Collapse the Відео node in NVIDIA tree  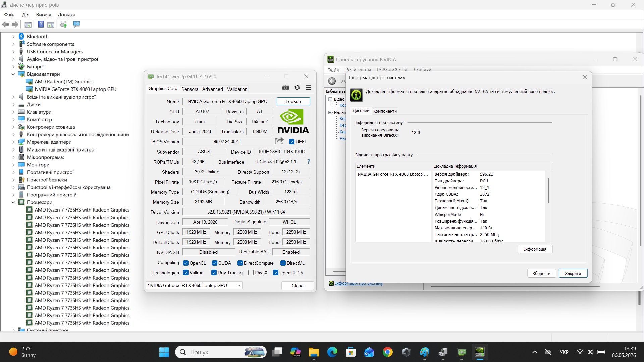click(x=330, y=99)
